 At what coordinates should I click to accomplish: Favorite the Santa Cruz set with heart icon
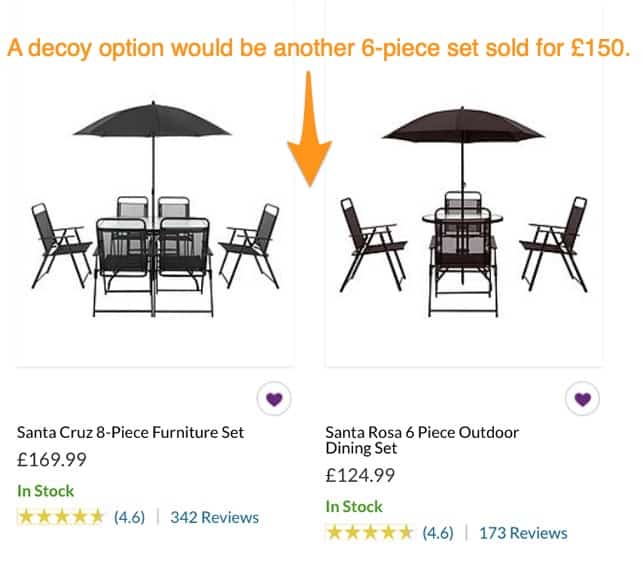275,399
